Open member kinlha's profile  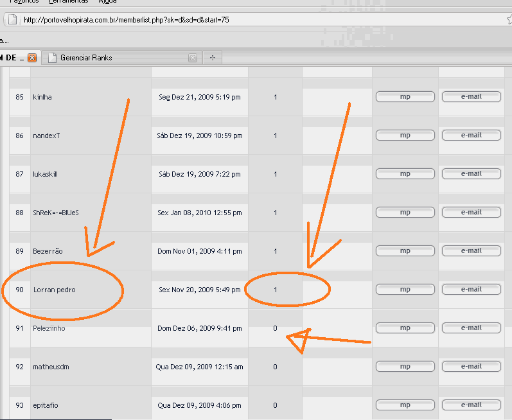[x=42, y=97]
